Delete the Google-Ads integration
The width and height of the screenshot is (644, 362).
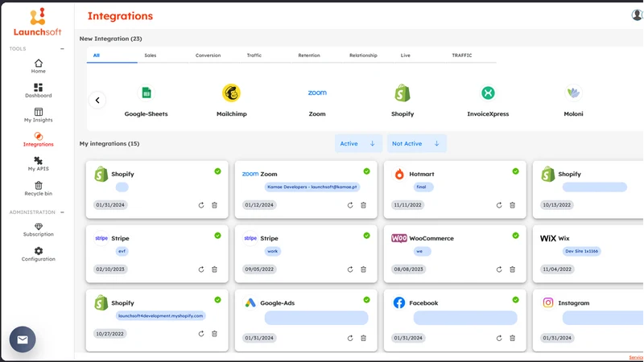click(x=364, y=338)
